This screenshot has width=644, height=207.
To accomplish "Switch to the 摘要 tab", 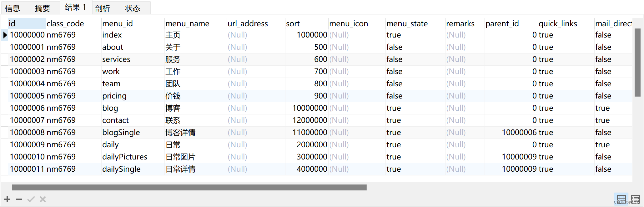I will click(x=43, y=8).
